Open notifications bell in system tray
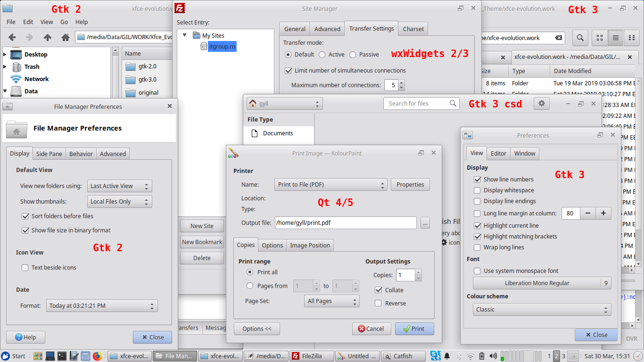 coord(447,356)
